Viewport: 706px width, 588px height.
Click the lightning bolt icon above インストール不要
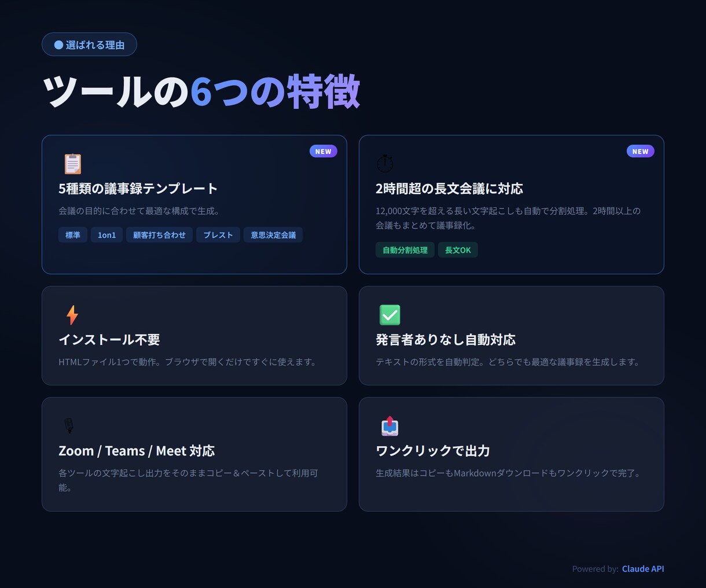coord(72,315)
